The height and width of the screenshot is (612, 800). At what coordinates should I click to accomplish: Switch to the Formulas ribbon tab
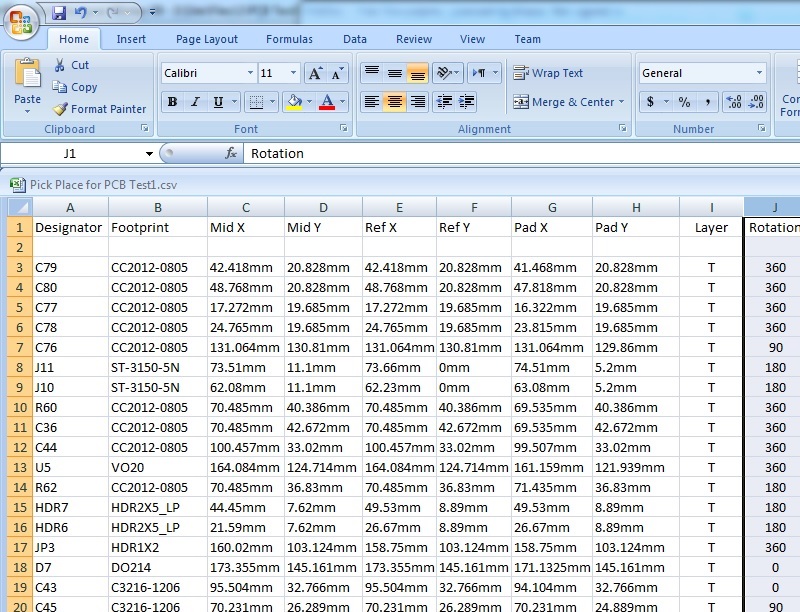coord(289,39)
